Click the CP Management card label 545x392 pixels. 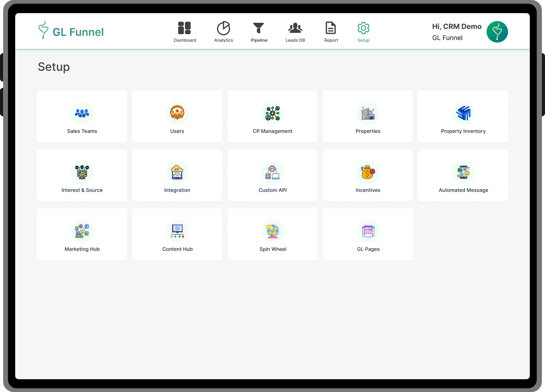tap(272, 131)
